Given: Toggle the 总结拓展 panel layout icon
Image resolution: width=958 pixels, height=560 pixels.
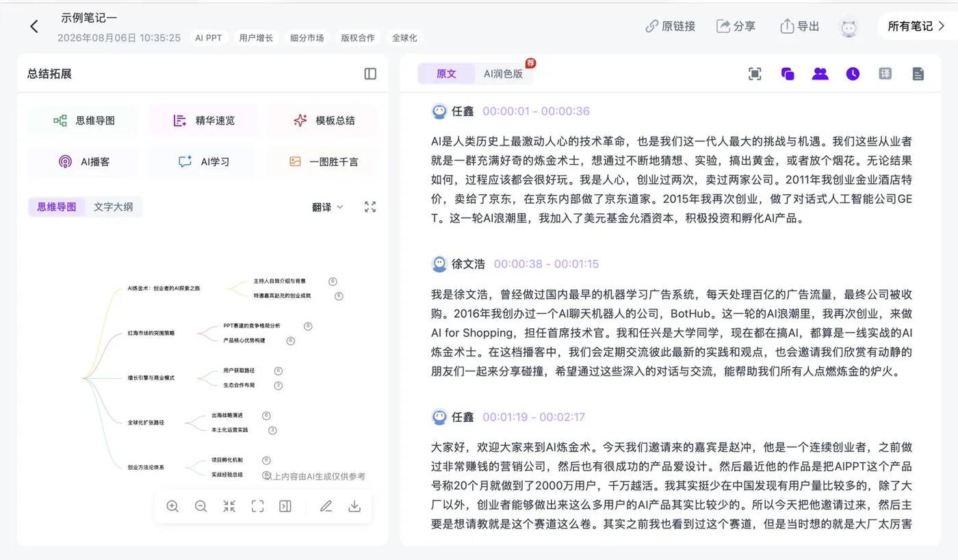Looking at the screenshot, I should point(370,74).
